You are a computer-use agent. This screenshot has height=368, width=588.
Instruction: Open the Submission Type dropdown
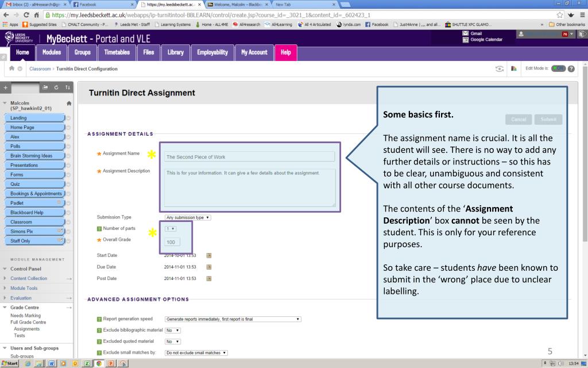click(188, 217)
